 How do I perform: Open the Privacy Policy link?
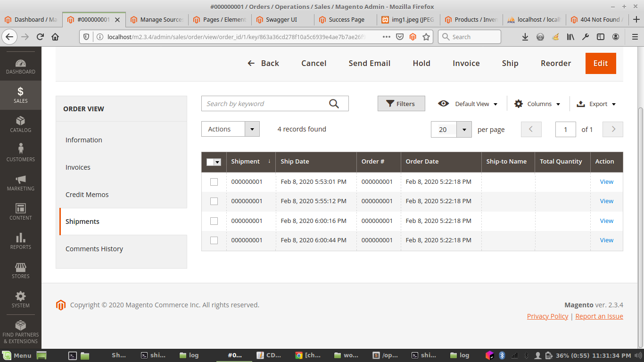[547, 316]
